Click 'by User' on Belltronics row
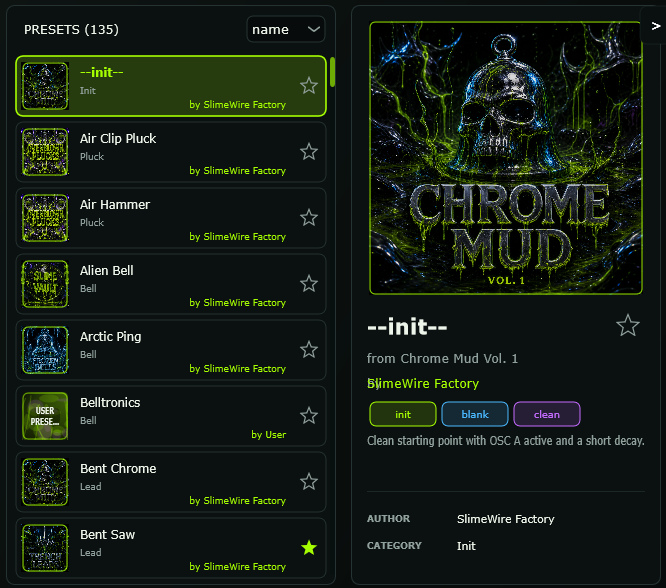The height and width of the screenshot is (588, 666). 268,435
